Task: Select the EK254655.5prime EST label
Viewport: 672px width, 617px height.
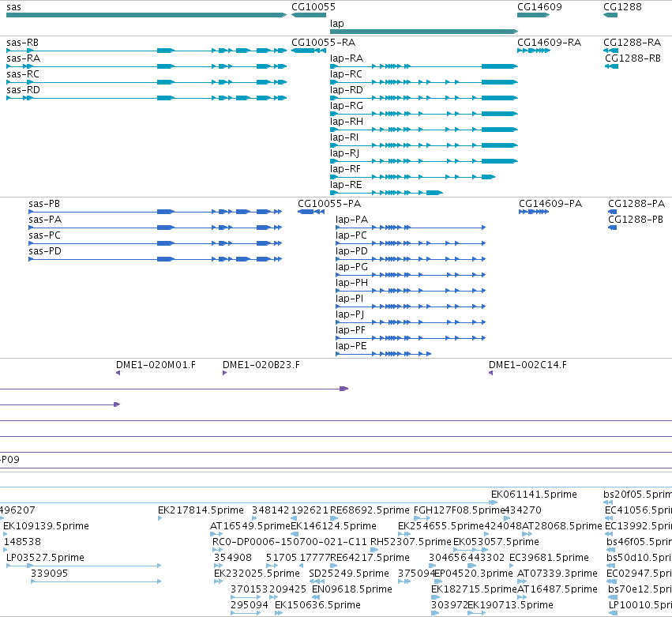Action: point(441,526)
